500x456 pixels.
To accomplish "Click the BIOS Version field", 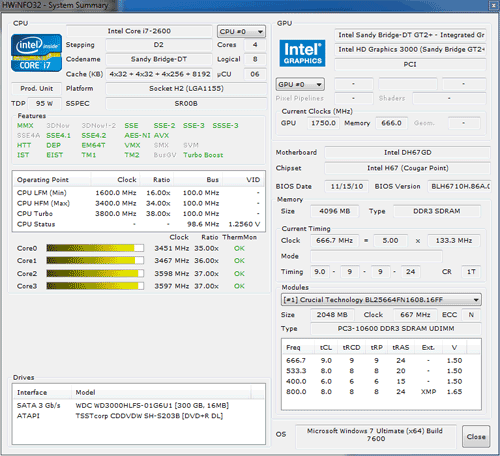I will point(459,186).
